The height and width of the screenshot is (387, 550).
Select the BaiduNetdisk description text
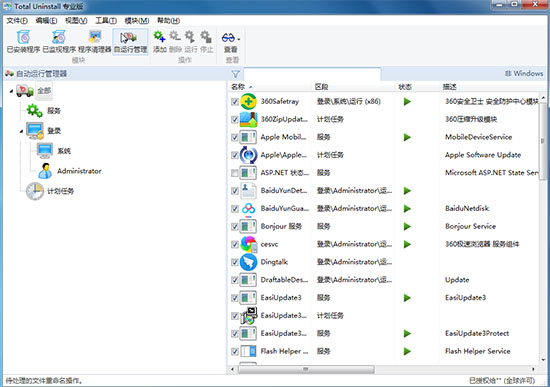(467, 208)
